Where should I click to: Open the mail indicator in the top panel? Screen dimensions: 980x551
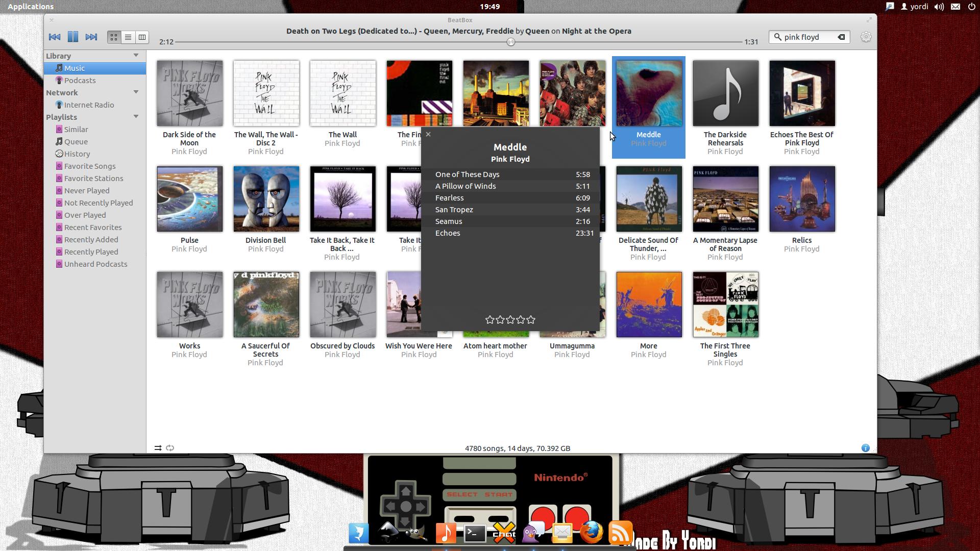pos(955,6)
